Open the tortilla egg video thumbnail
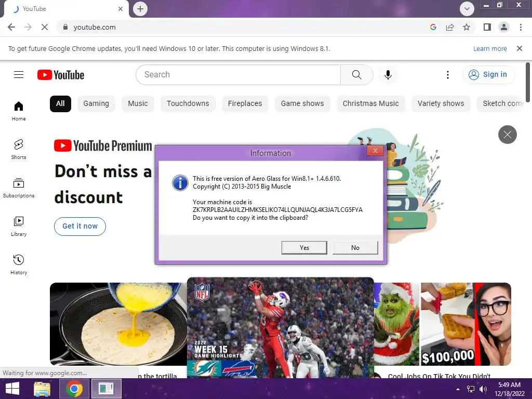This screenshot has width=532, height=399. 118,324
